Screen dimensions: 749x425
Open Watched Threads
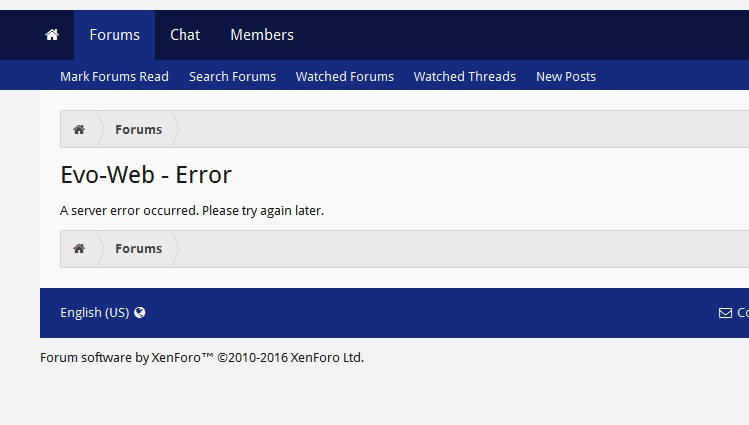pyautogui.click(x=464, y=76)
